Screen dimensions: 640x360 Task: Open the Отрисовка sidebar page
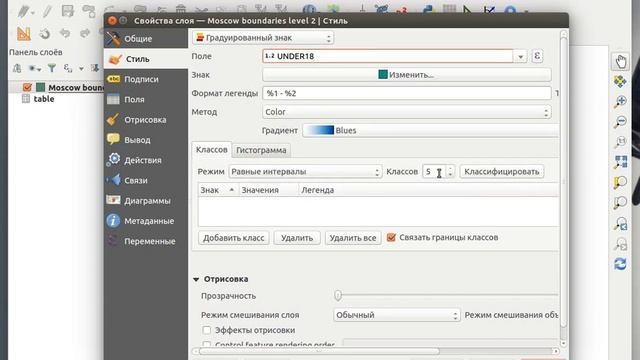pyautogui.click(x=146, y=120)
